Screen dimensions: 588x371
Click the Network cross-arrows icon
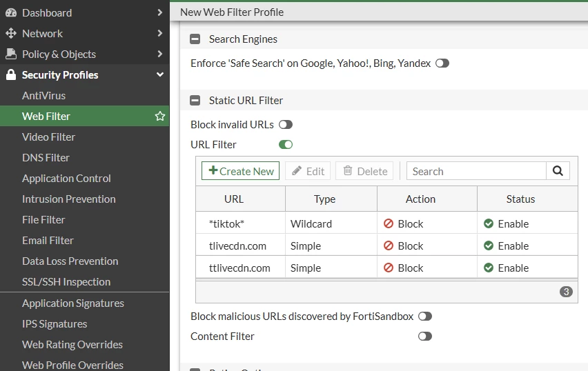(x=11, y=33)
